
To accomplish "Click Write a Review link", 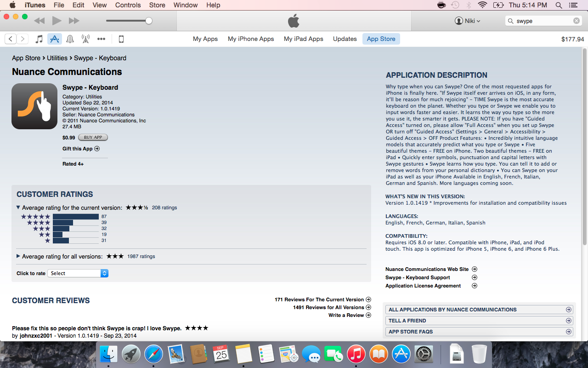I will point(349,315).
